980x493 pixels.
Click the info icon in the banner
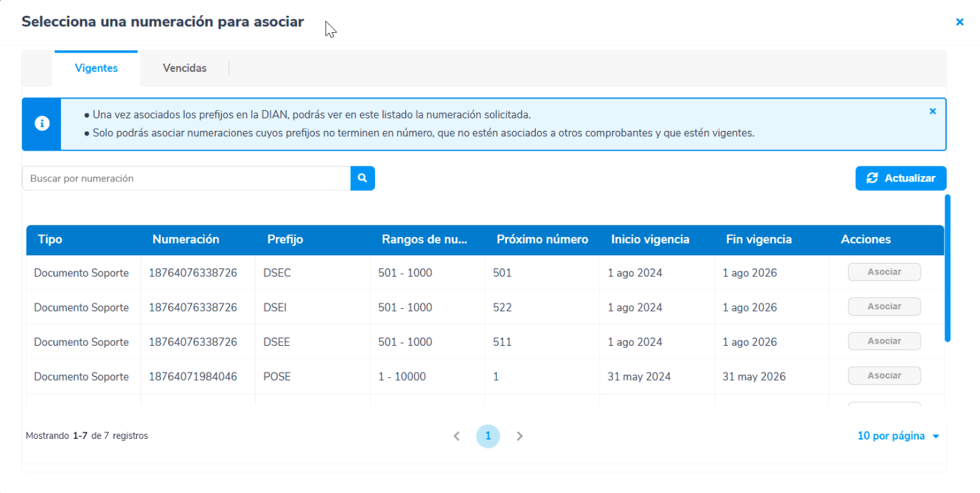(x=42, y=123)
